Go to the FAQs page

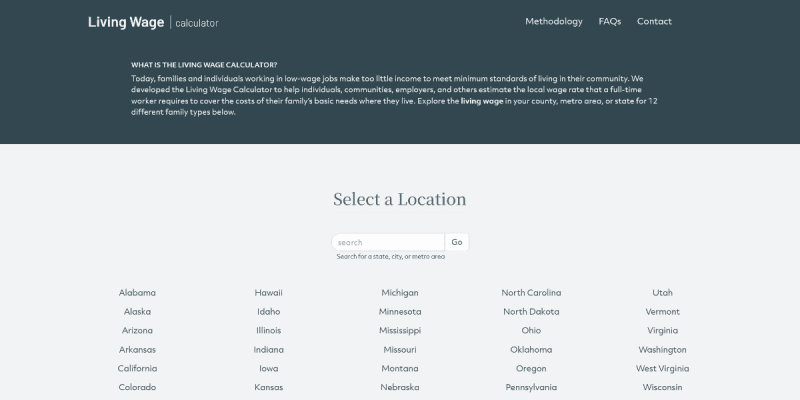click(609, 21)
